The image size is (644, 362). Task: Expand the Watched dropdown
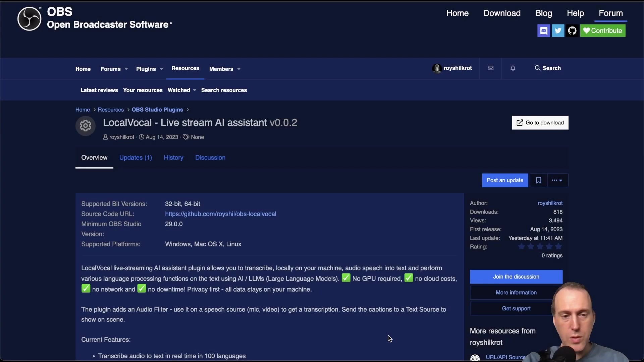[x=181, y=90]
